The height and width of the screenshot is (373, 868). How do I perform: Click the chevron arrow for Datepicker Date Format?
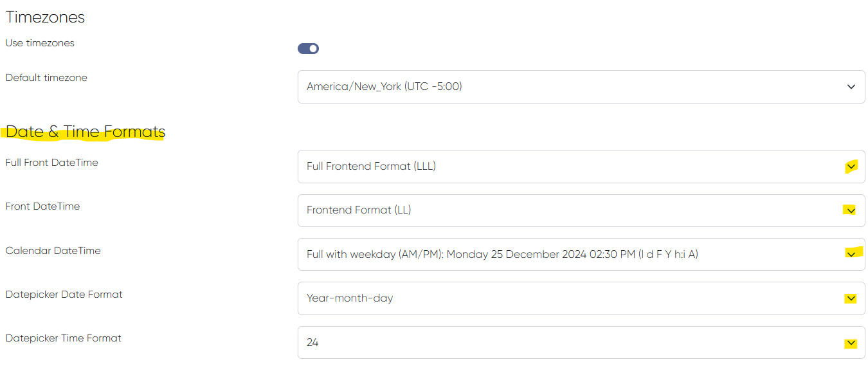[x=851, y=298]
